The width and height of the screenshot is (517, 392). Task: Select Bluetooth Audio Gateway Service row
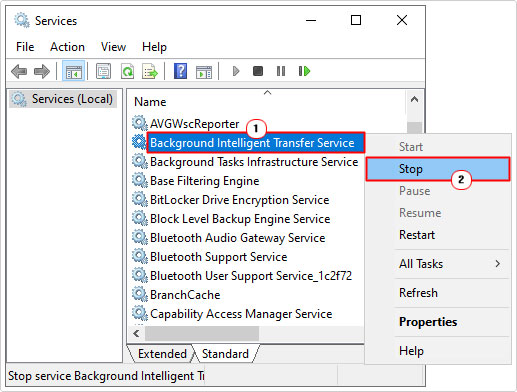click(x=237, y=238)
